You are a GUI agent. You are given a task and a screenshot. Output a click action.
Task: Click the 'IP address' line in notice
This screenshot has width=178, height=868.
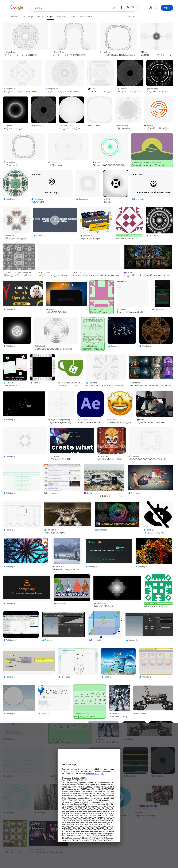click(x=74, y=778)
